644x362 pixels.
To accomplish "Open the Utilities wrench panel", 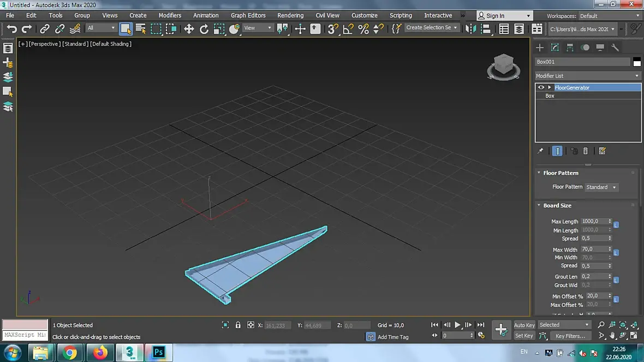I will (x=615, y=48).
